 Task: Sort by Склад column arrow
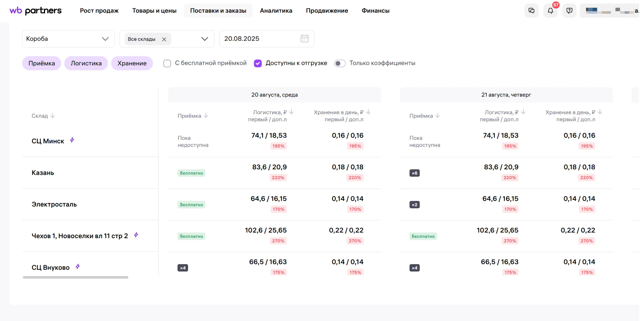click(x=53, y=116)
